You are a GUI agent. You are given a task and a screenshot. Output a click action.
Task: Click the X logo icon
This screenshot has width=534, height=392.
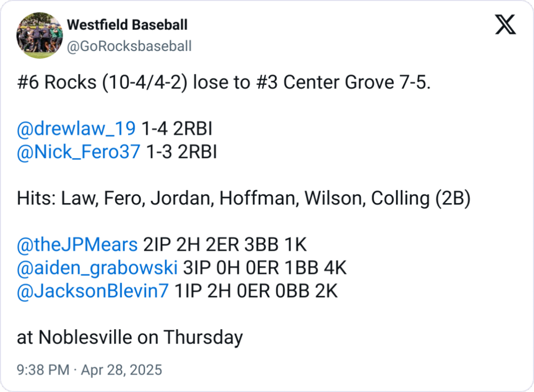click(x=505, y=24)
